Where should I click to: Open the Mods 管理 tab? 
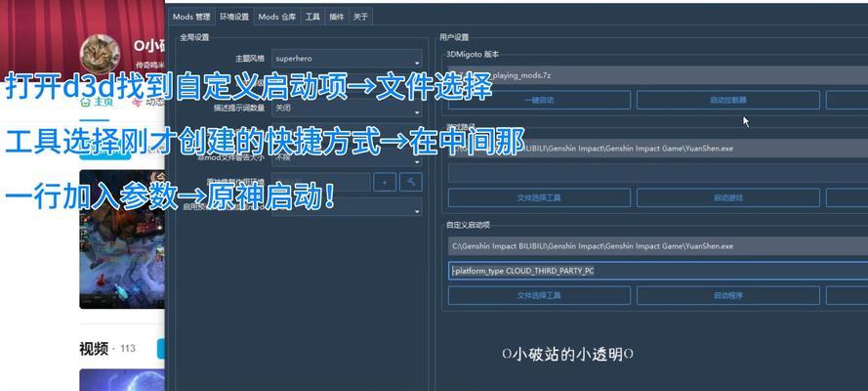[191, 17]
